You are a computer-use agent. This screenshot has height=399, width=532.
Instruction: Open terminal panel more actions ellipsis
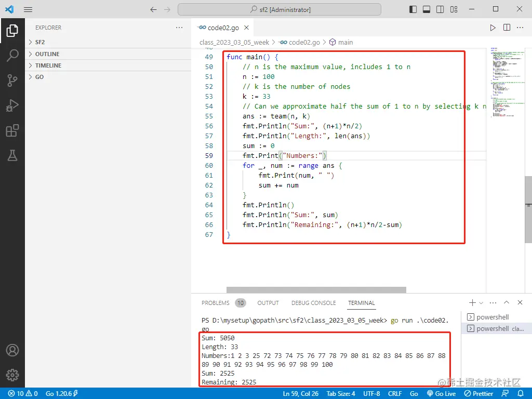pyautogui.click(x=493, y=303)
